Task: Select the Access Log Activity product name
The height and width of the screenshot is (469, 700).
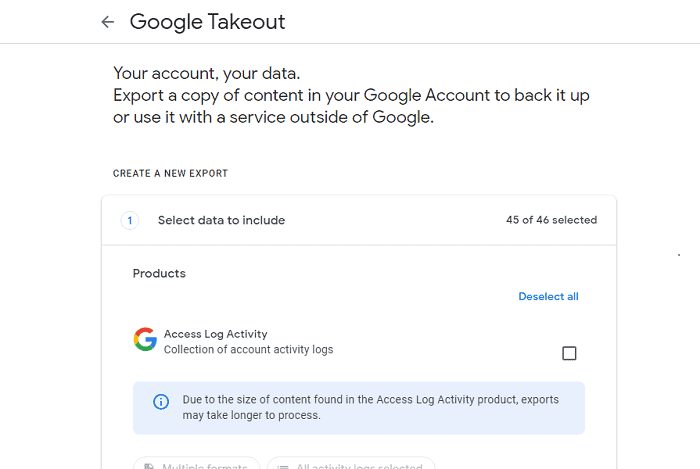Action: (216, 334)
